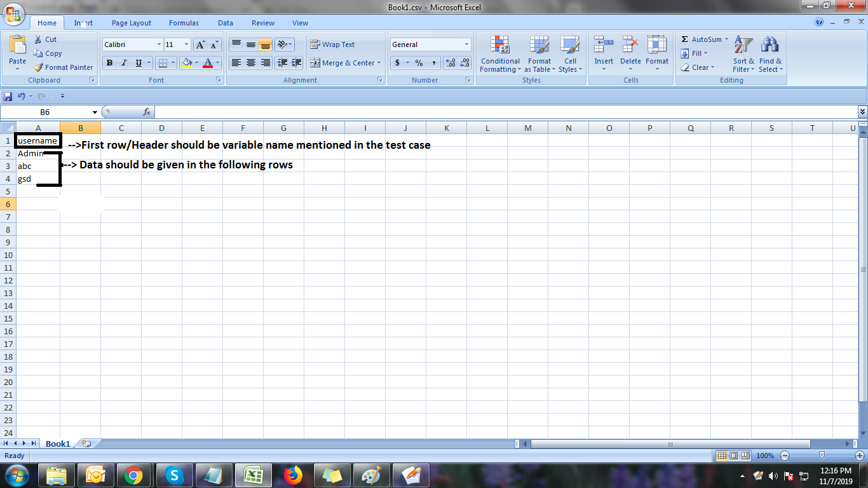
Task: Toggle Bottom Align
Action: coord(265,44)
